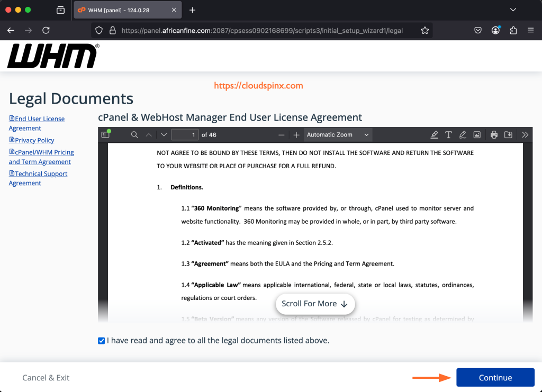Viewport: 542px width, 392px height.
Task: Go to next PDF page
Action: click(x=164, y=135)
